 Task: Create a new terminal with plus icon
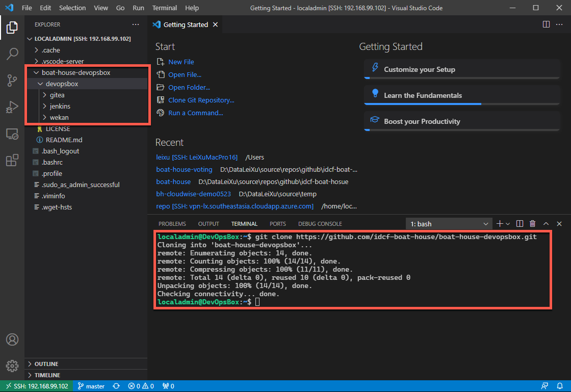[500, 223]
